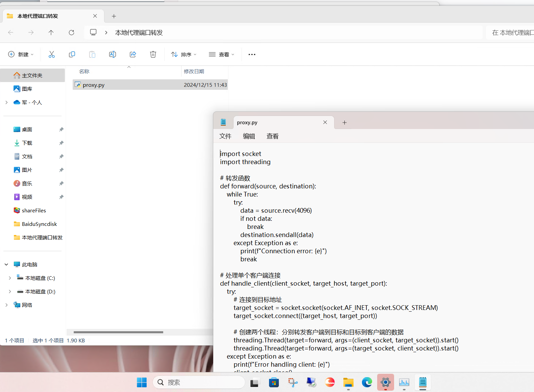Open 主文件夹 in the navigation pane
This screenshot has height=392, width=534.
32,75
